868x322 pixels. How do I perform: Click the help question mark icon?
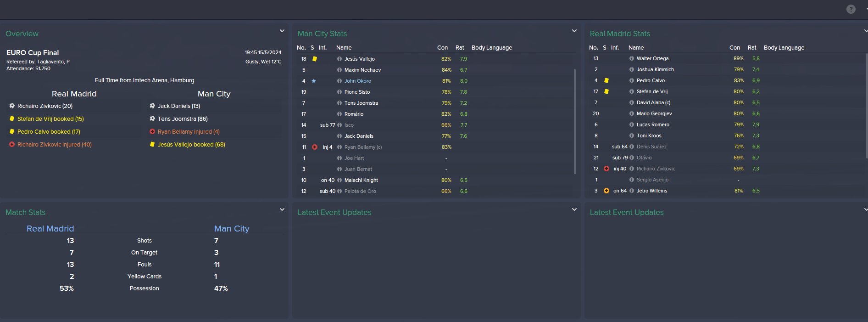click(x=851, y=9)
